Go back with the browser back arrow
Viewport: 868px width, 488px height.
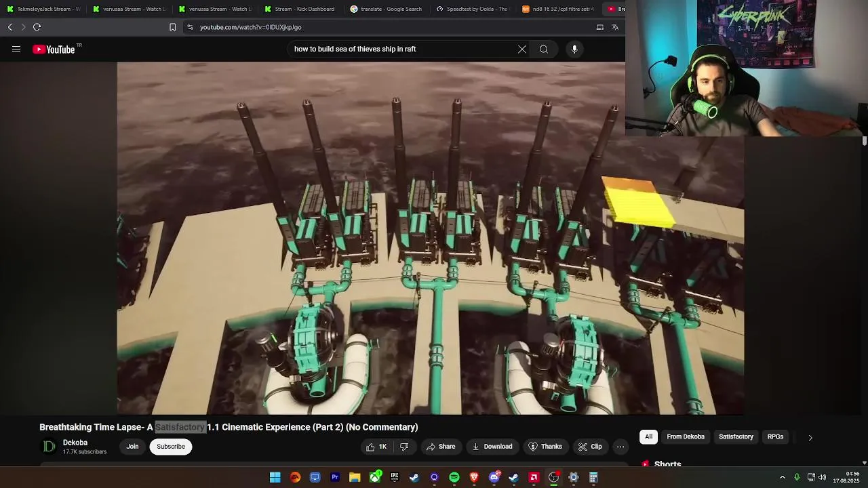[x=10, y=27]
